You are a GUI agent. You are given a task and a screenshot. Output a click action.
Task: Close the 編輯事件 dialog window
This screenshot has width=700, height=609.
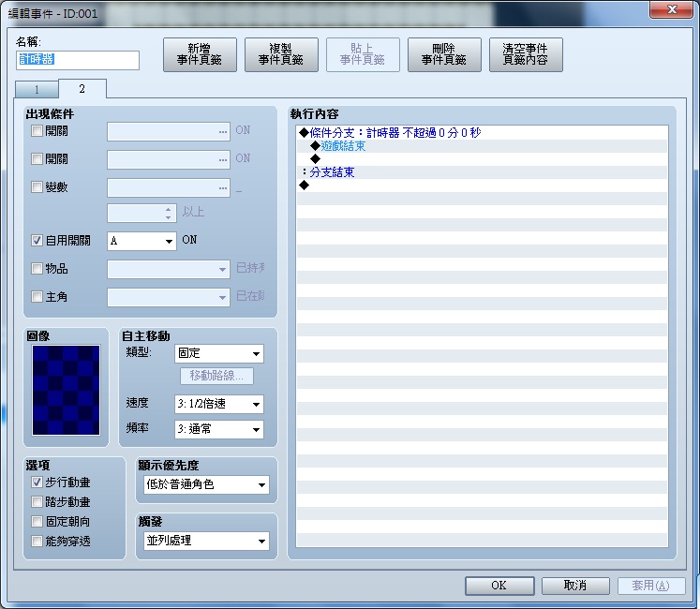point(672,9)
